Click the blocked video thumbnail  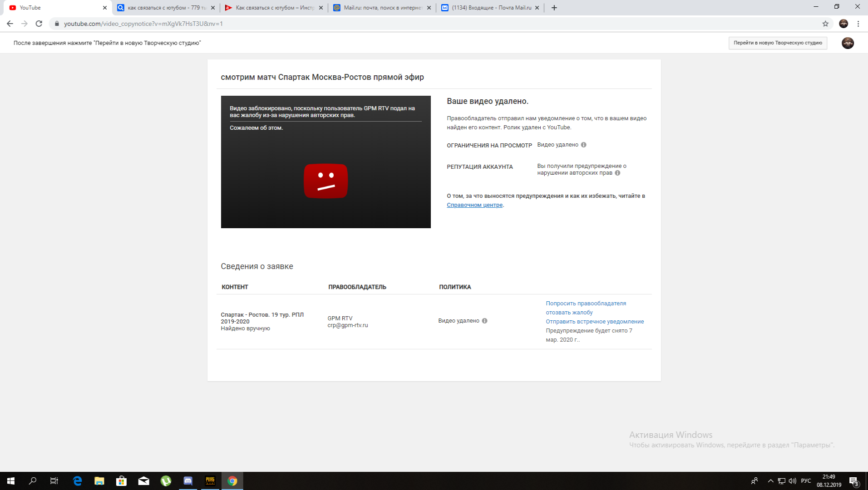coord(325,162)
